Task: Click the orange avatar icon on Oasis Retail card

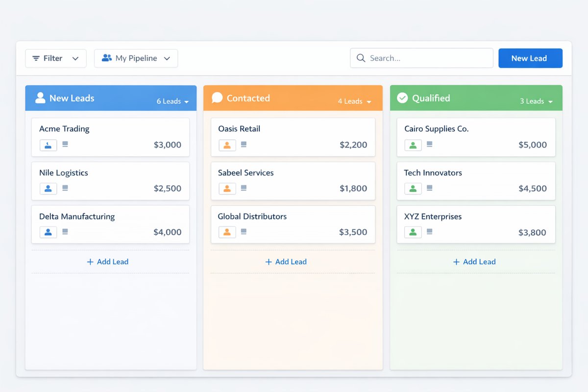Action: 227,145
